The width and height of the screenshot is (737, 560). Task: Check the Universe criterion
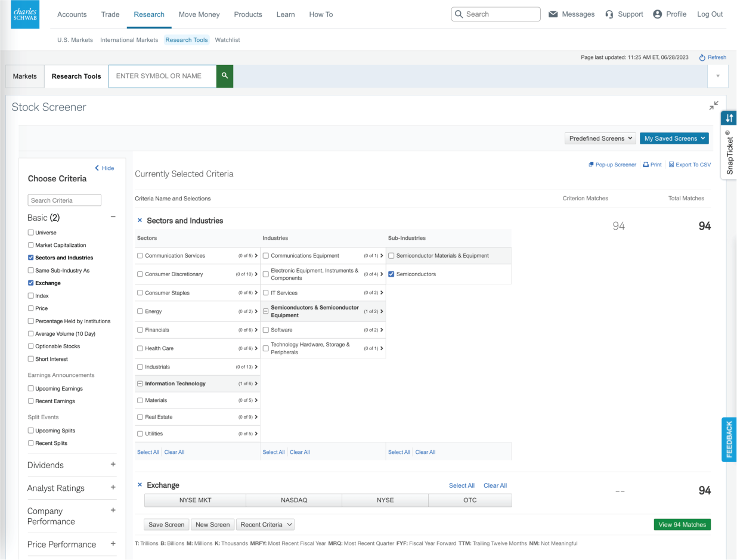tap(30, 233)
